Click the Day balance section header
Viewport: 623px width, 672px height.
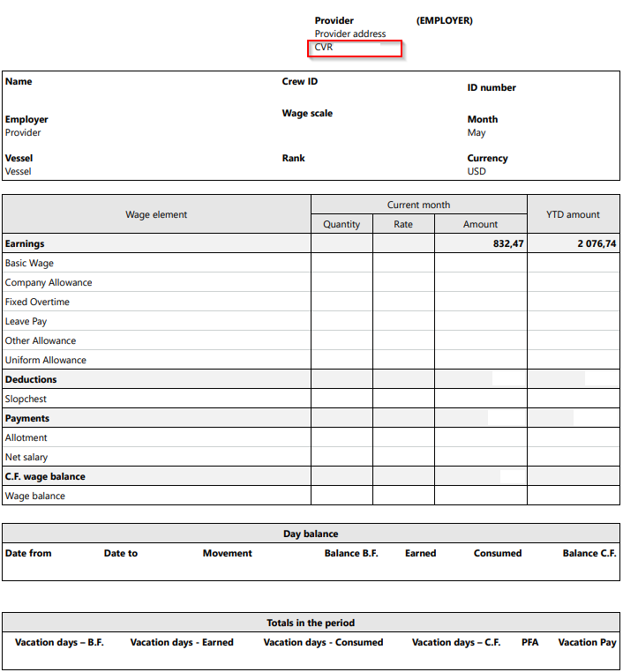pyautogui.click(x=311, y=534)
